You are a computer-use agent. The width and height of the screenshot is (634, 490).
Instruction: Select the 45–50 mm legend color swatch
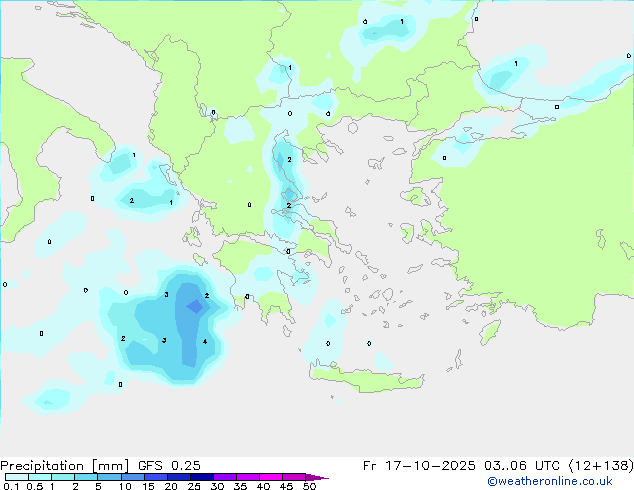[x=294, y=477]
